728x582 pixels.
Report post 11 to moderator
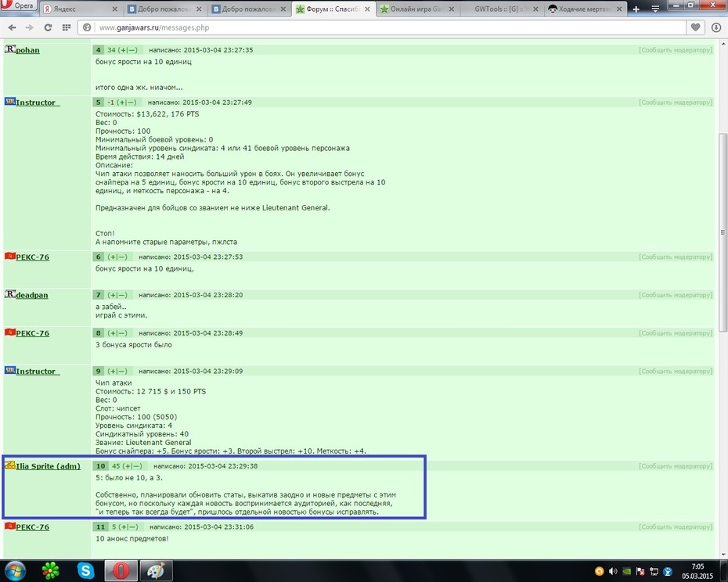click(x=676, y=527)
